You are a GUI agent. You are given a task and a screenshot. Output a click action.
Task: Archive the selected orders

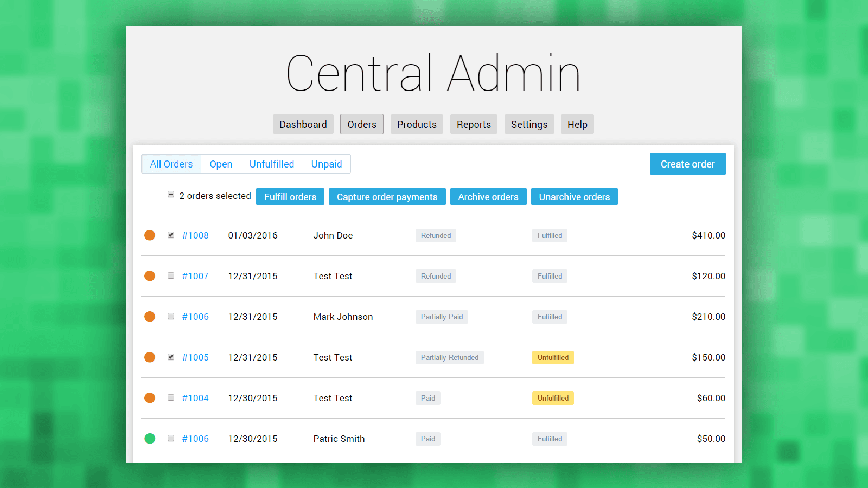tap(488, 197)
